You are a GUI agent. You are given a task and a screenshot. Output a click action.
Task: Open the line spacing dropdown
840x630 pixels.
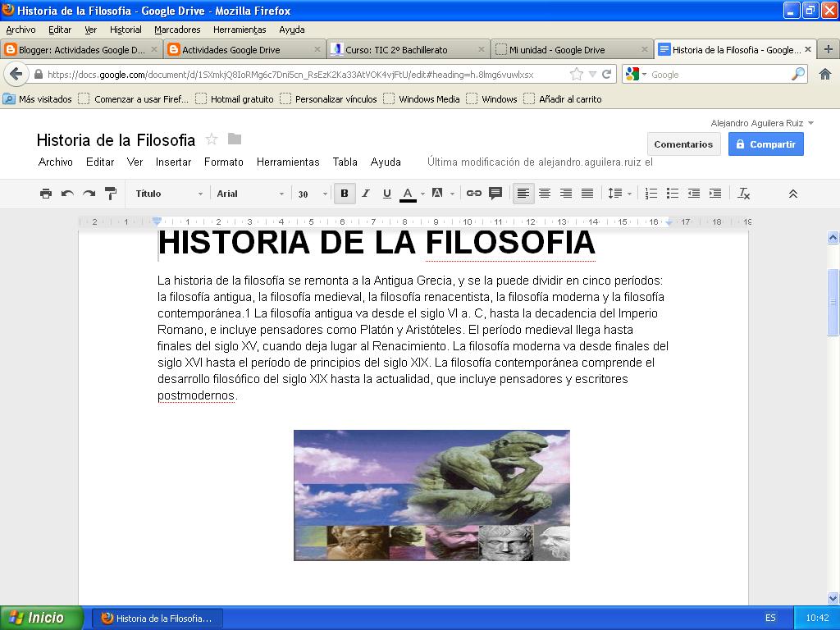[x=618, y=194]
